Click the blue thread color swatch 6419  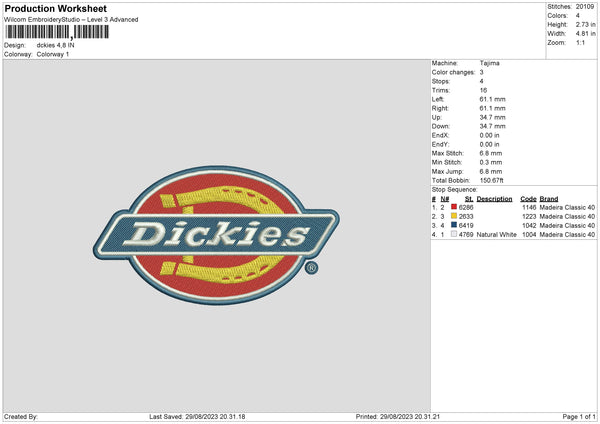(x=454, y=225)
